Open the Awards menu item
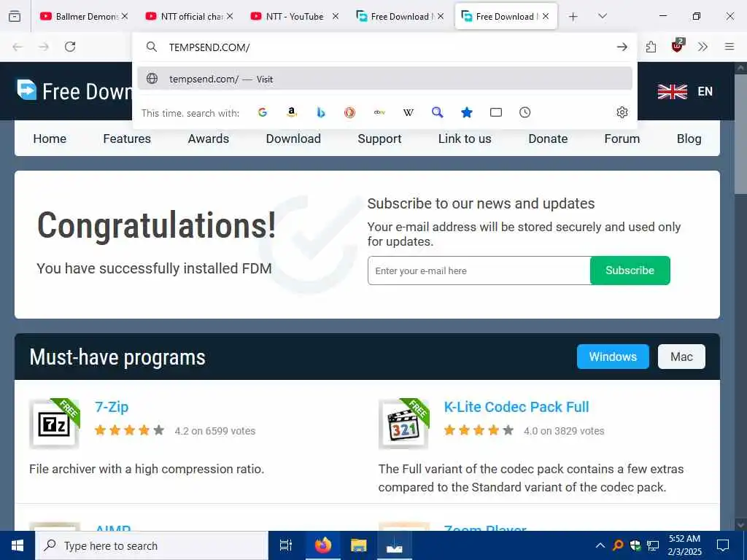 [x=208, y=139]
